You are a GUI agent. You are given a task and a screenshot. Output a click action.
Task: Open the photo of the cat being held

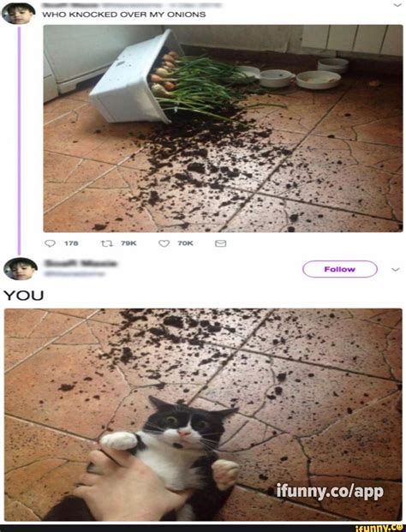[x=203, y=415]
